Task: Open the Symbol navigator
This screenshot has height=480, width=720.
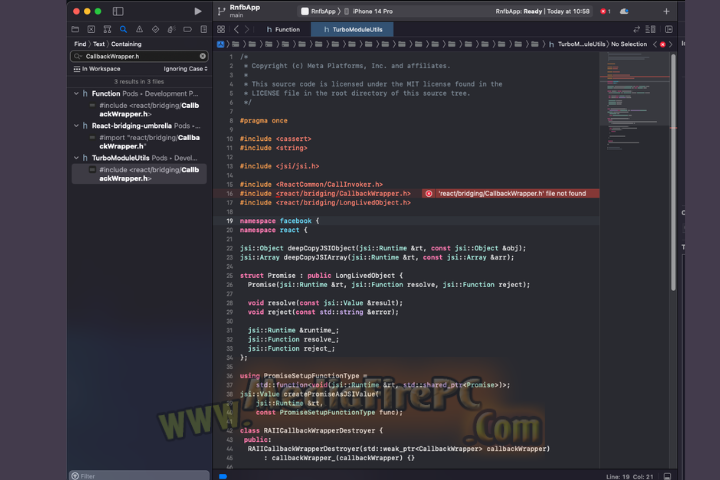Action: (107, 29)
